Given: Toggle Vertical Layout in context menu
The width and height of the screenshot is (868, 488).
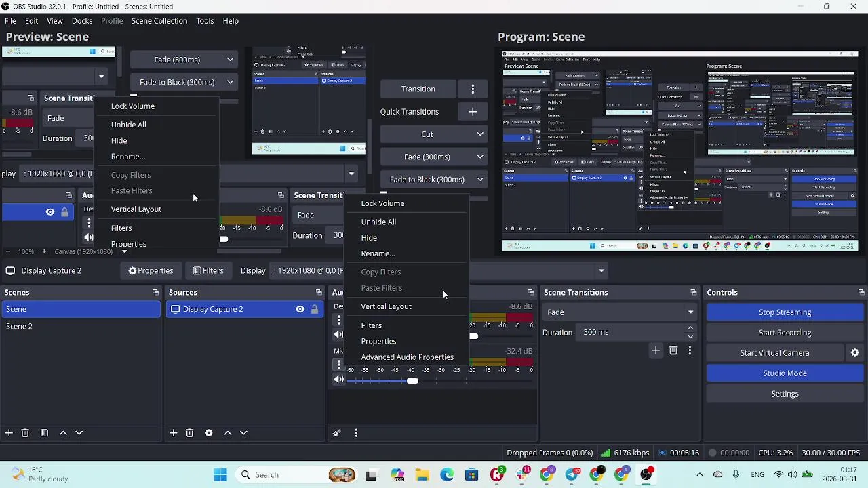Looking at the screenshot, I should [386, 306].
